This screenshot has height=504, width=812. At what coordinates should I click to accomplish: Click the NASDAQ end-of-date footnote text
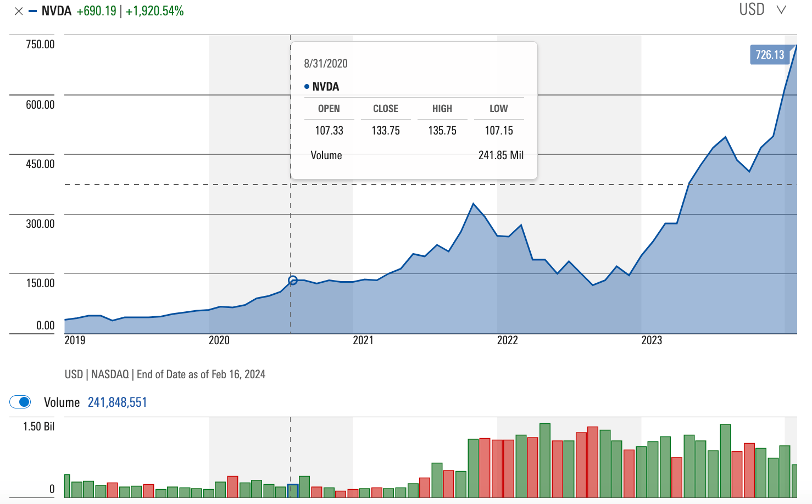(x=165, y=374)
